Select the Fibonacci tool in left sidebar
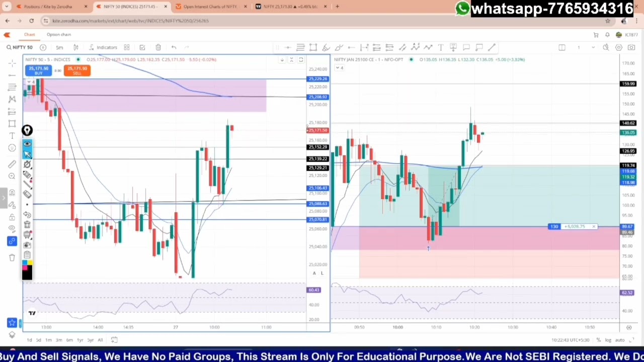This screenshot has height=362, width=644. tap(12, 87)
